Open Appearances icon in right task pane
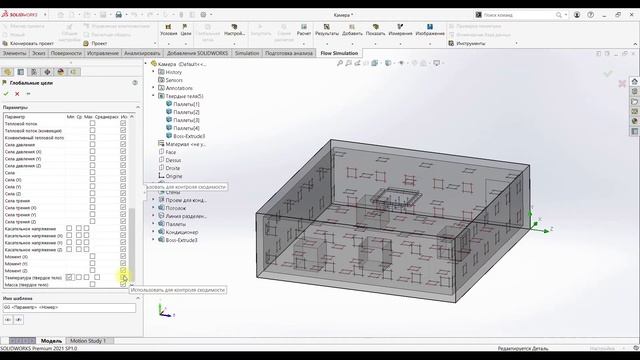 pyautogui.click(x=634, y=121)
